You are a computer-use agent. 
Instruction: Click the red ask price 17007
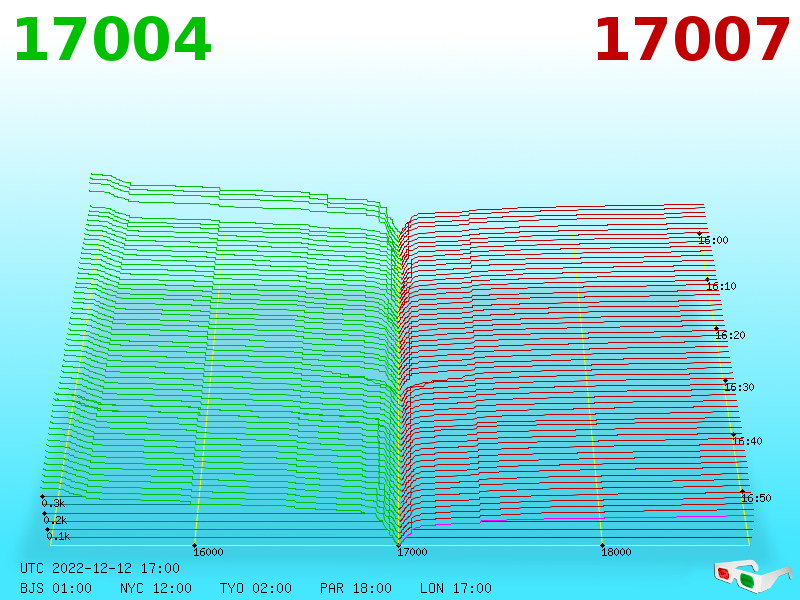tap(692, 39)
